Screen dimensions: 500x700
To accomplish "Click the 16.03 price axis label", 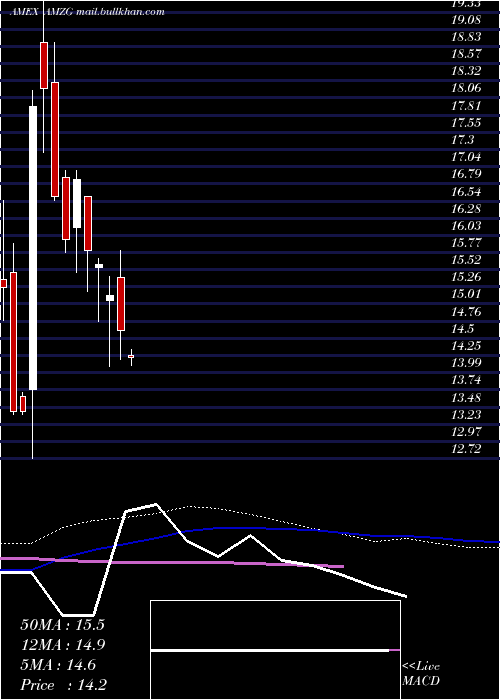I will [466, 226].
